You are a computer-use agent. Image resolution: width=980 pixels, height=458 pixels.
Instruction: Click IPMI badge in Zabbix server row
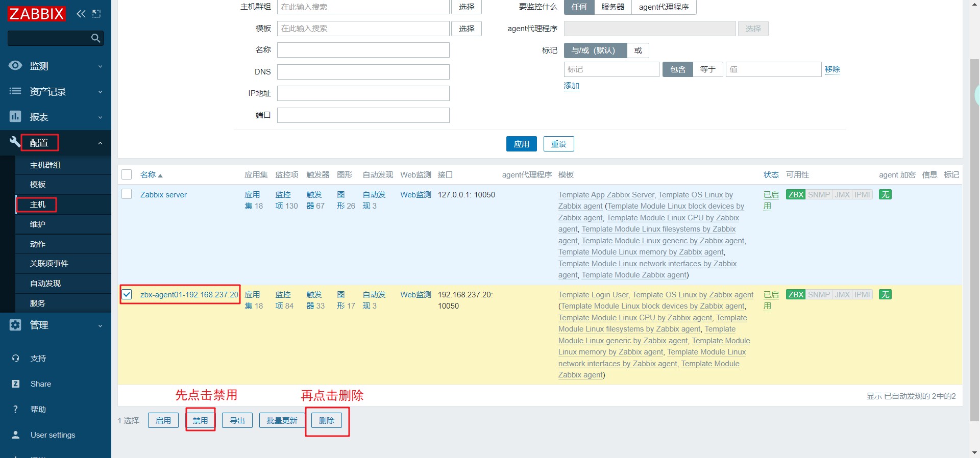click(x=862, y=194)
